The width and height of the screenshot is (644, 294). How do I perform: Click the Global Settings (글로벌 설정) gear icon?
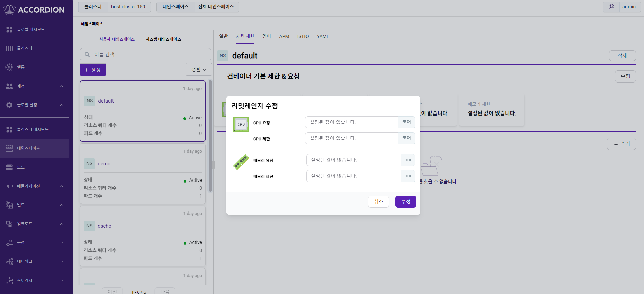(9, 105)
